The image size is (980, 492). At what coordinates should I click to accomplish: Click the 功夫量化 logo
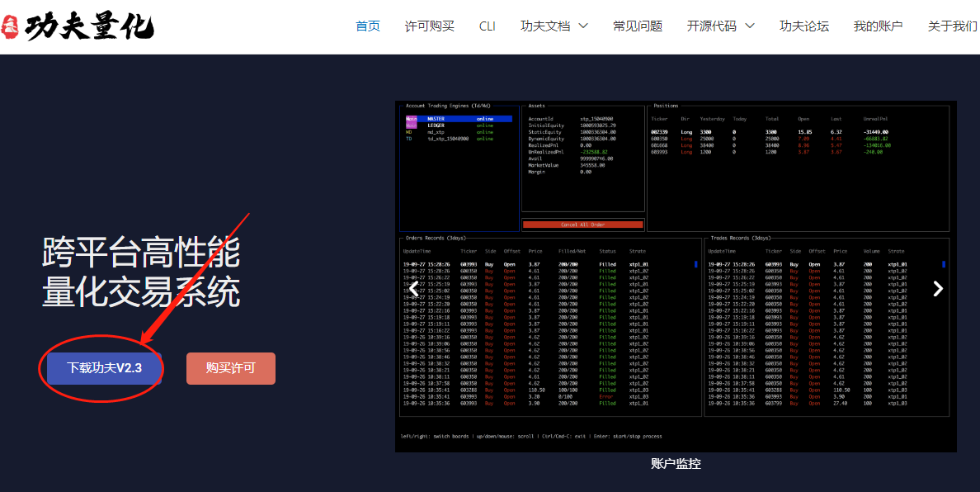tap(78, 26)
